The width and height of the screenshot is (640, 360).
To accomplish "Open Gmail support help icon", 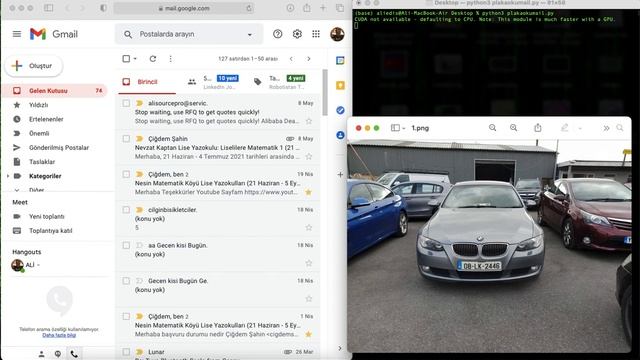I will tap(278, 34).
